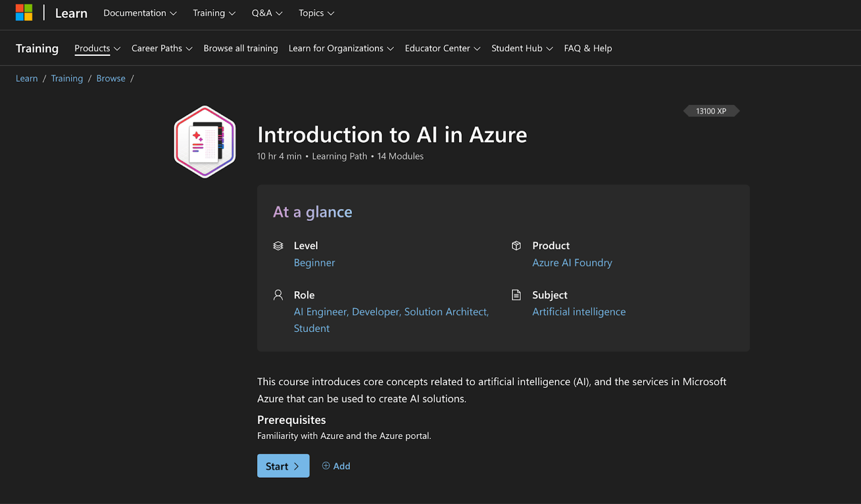Open the Artificial intelligence subject link
The width and height of the screenshot is (861, 504).
[578, 312]
